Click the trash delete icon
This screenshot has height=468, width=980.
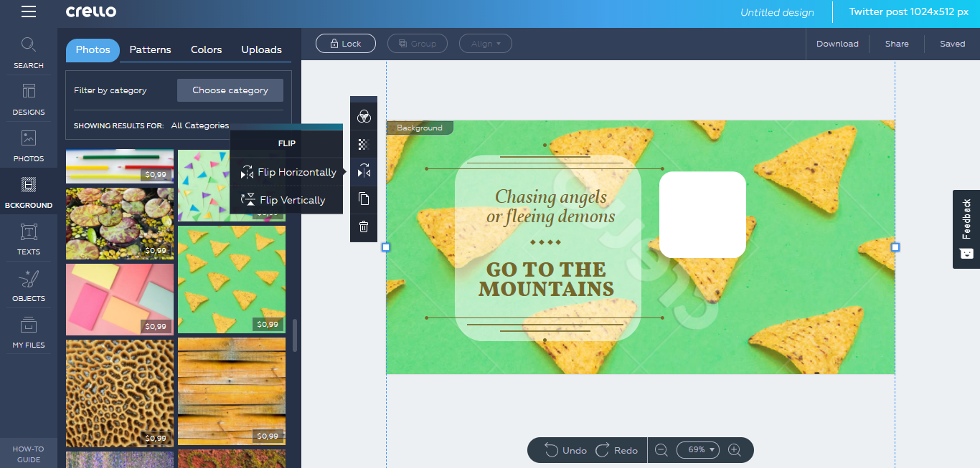pos(364,226)
